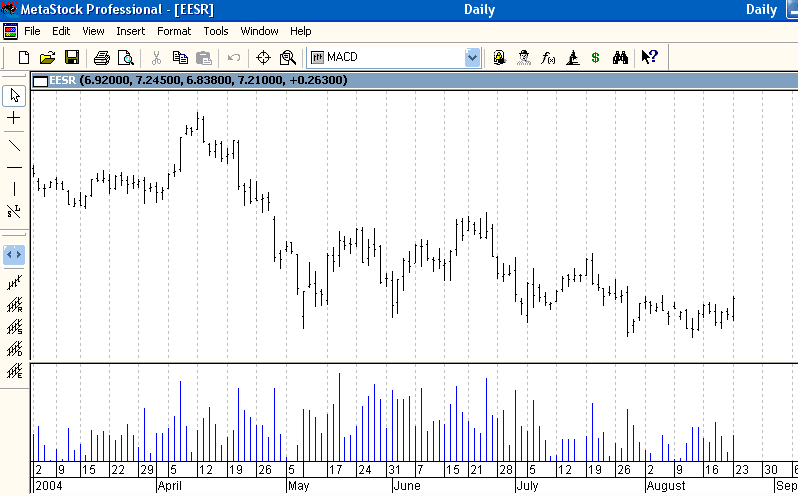The height and width of the screenshot is (496, 798).
Task: Create a new document with the New icon
Action: pyautogui.click(x=23, y=57)
